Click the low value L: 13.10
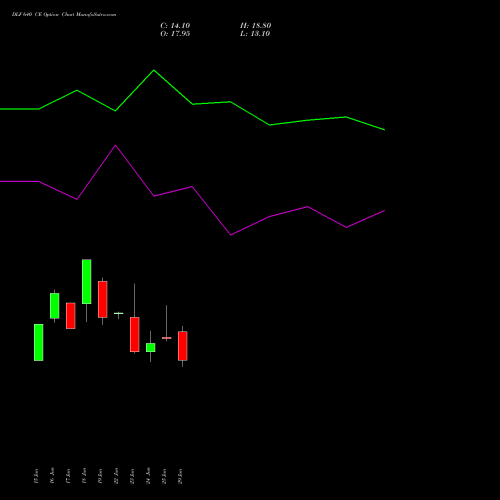 (255, 34)
